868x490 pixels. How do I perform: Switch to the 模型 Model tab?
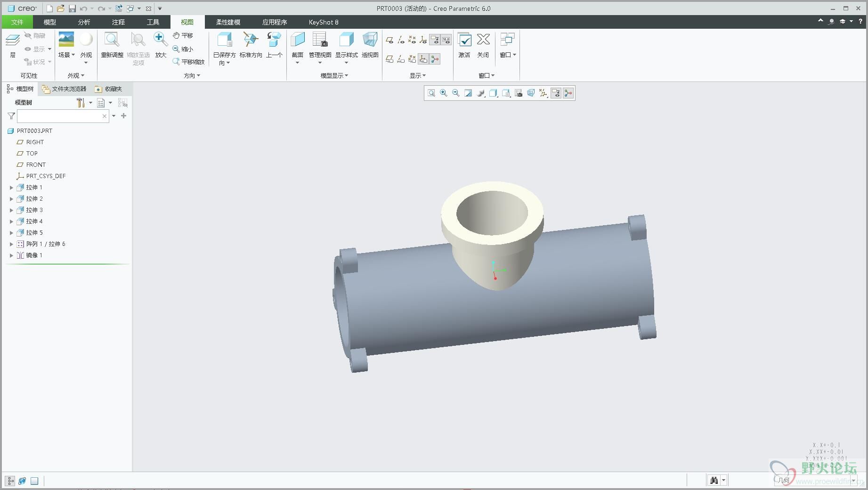[50, 22]
